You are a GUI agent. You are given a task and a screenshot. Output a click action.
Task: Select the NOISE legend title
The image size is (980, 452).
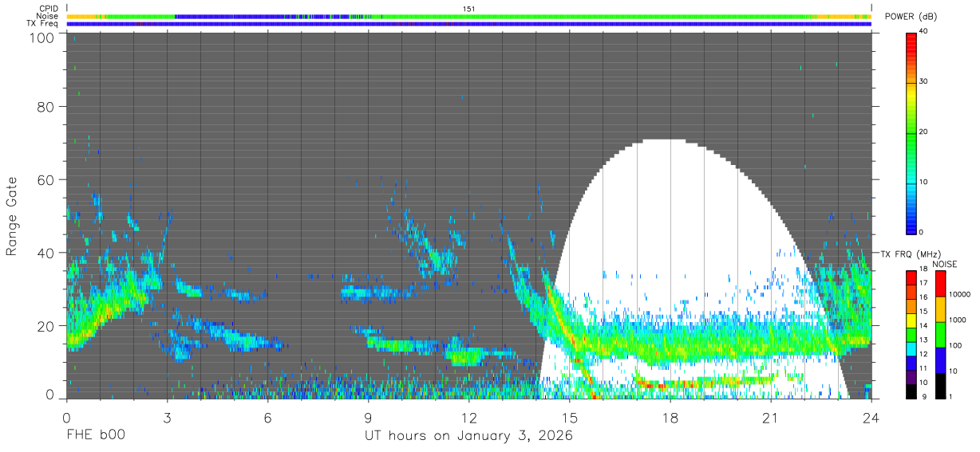coord(944,264)
